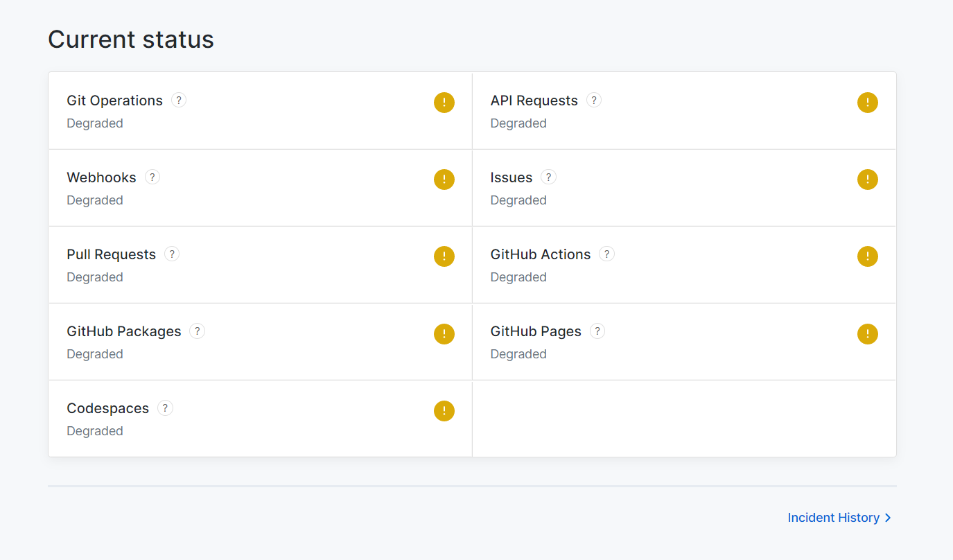This screenshot has width=953, height=560.
Task: Click the question mark beside GitHub Pages
Action: pyautogui.click(x=597, y=331)
